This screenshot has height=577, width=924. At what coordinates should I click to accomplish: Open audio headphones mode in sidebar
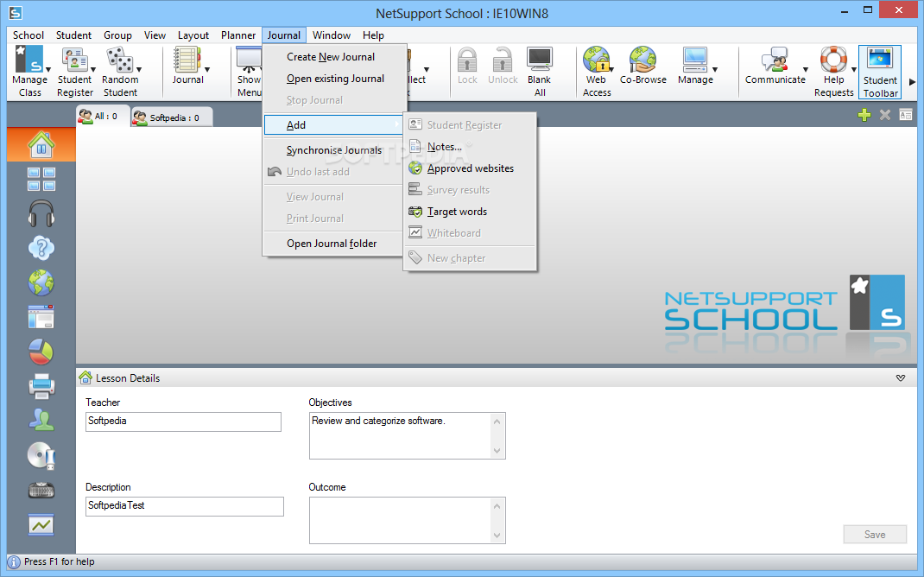click(41, 213)
